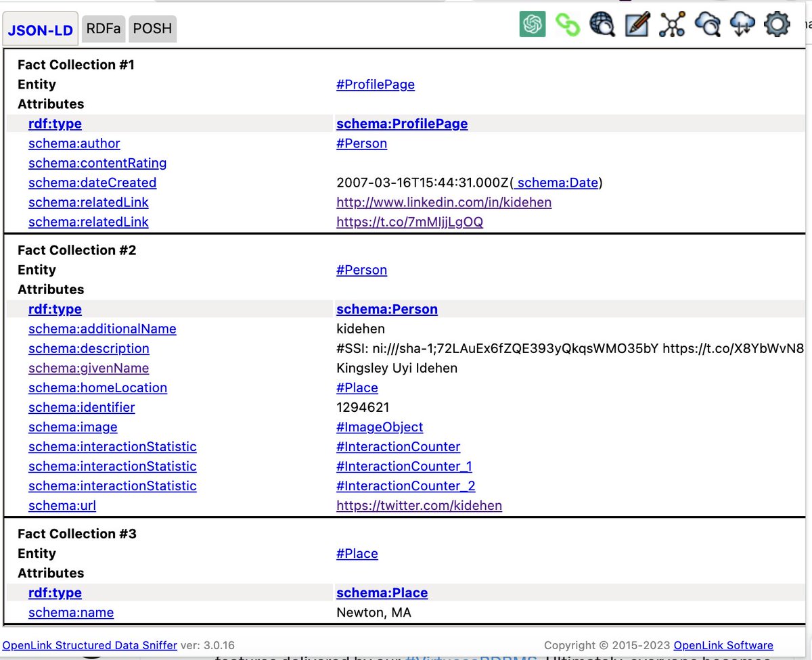The height and width of the screenshot is (660, 812).
Task: Open the ChatGPT icon in the toolbar
Action: tap(533, 24)
